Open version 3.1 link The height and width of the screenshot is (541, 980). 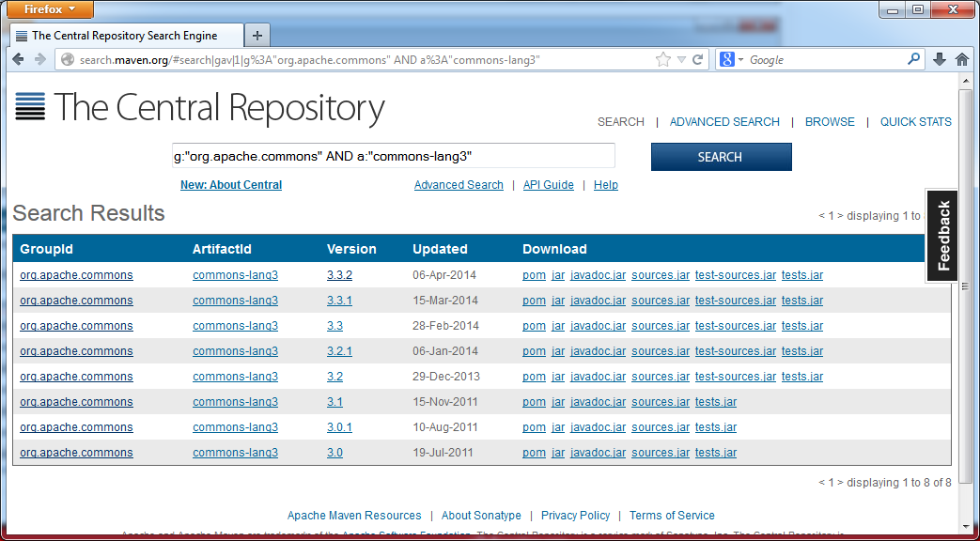pyautogui.click(x=334, y=402)
